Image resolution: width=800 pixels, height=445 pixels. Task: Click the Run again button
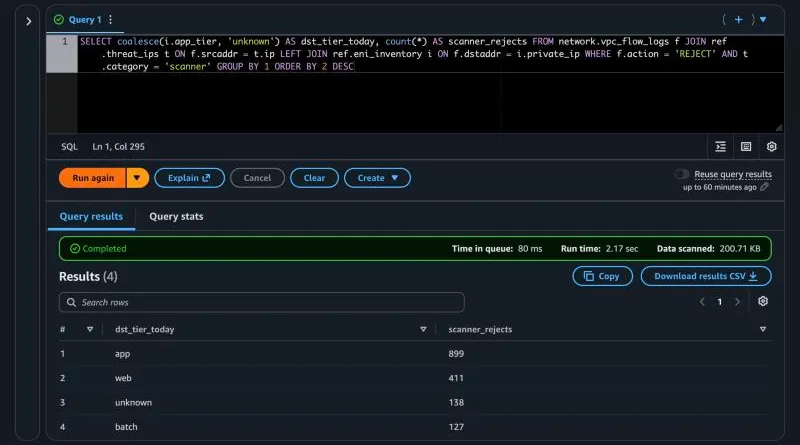[92, 178]
